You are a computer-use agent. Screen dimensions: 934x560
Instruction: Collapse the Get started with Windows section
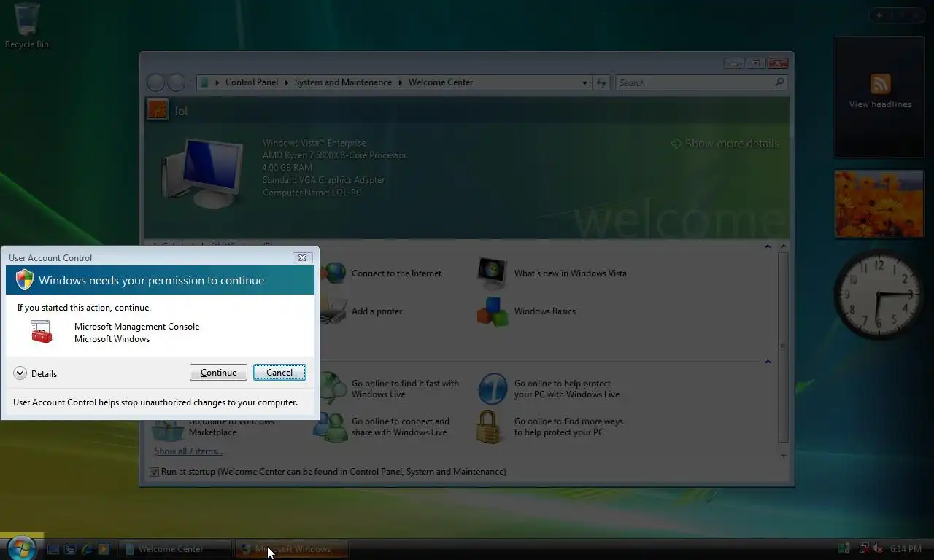coord(768,246)
